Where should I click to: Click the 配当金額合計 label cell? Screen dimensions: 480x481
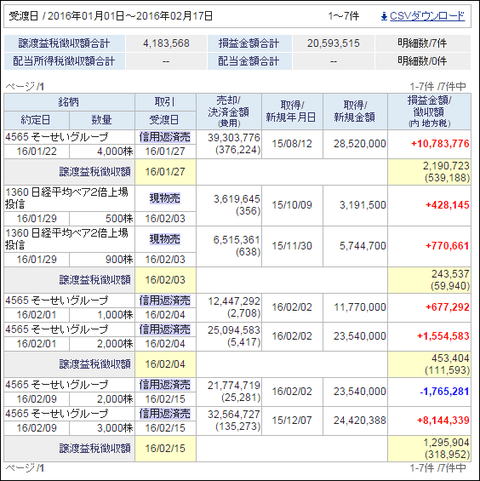point(250,61)
